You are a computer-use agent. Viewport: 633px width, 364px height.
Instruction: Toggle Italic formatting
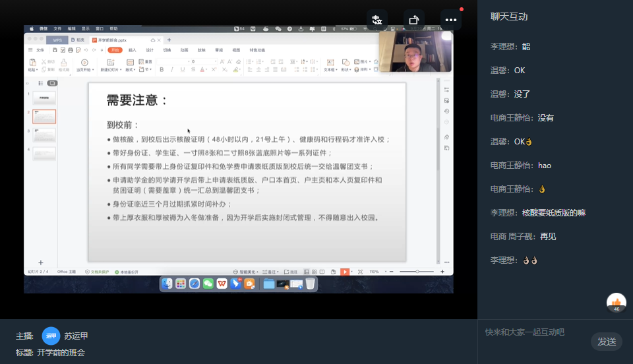172,69
